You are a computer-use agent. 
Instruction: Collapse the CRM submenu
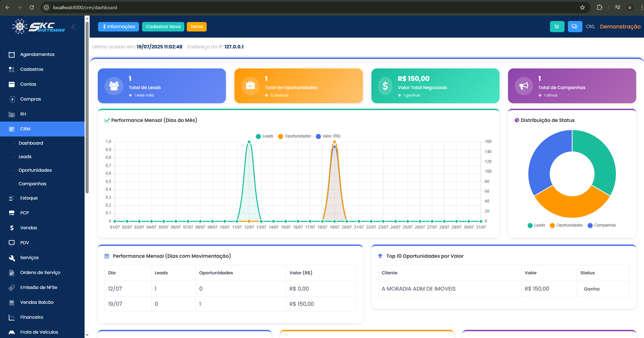pos(25,129)
